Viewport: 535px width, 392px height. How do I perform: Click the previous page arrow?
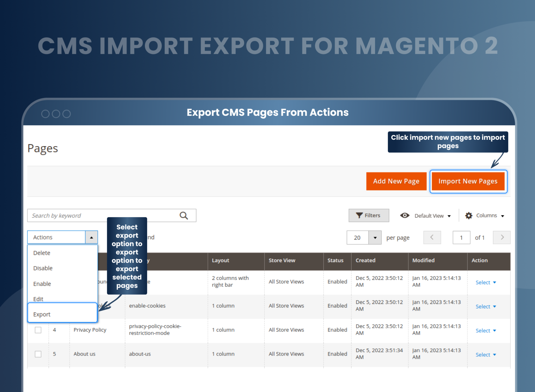pyautogui.click(x=432, y=237)
